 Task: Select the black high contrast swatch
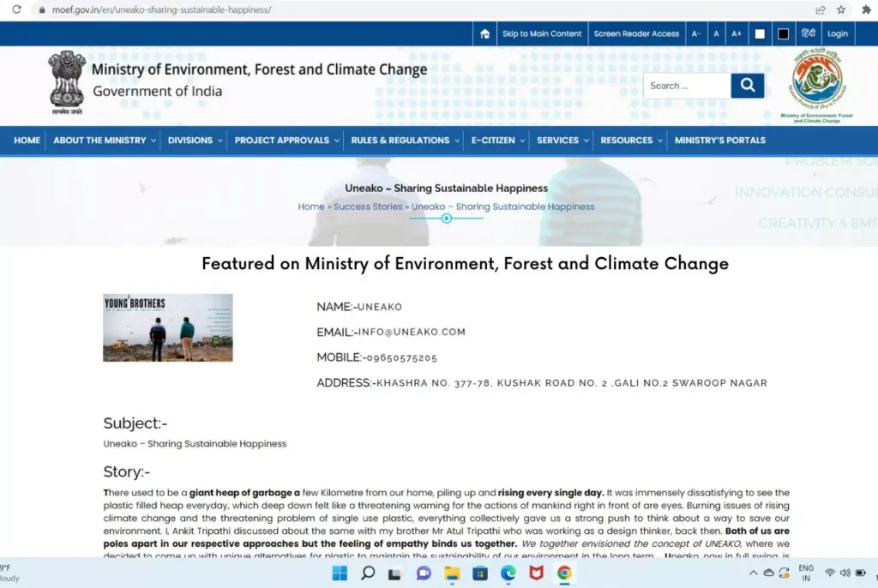tap(784, 34)
